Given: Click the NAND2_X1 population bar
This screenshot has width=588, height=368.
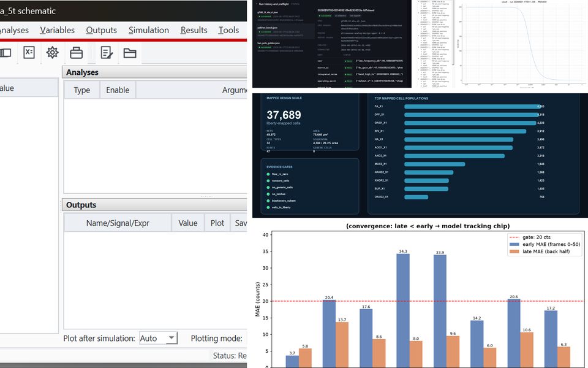Looking at the screenshot, I should pos(429,172).
